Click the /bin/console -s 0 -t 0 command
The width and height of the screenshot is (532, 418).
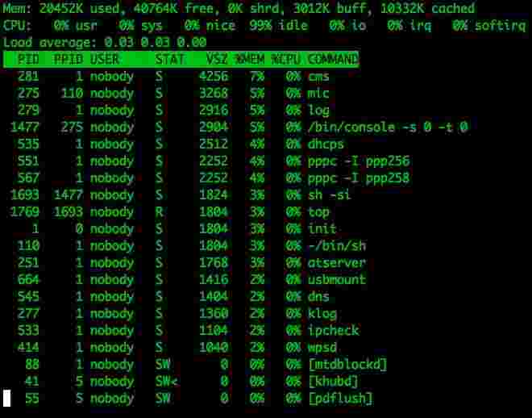(x=389, y=127)
